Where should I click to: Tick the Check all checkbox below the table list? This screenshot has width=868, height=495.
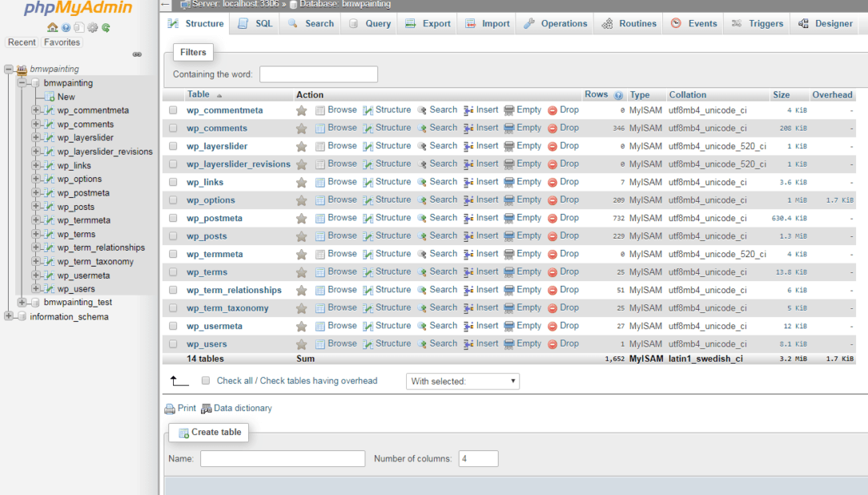pos(206,380)
